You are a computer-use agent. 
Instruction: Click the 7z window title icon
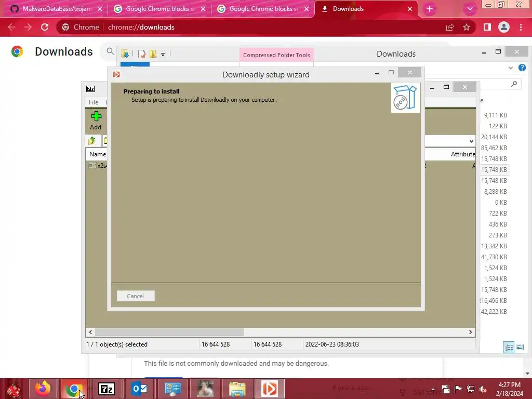tap(90, 89)
